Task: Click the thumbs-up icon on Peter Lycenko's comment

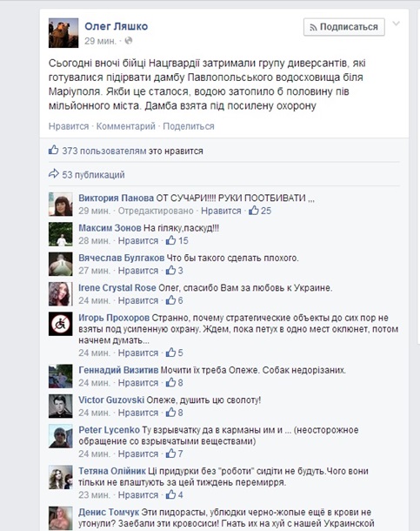Action: pyautogui.click(x=170, y=454)
